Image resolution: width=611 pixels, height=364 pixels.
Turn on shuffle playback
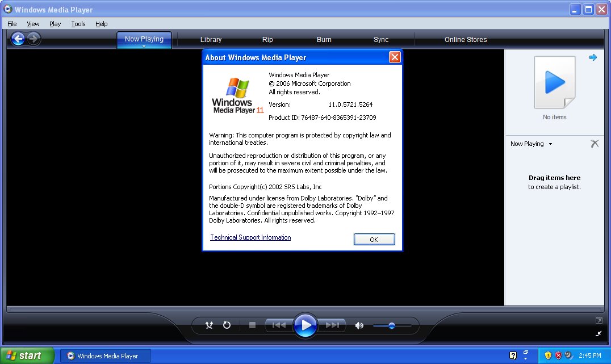(210, 325)
